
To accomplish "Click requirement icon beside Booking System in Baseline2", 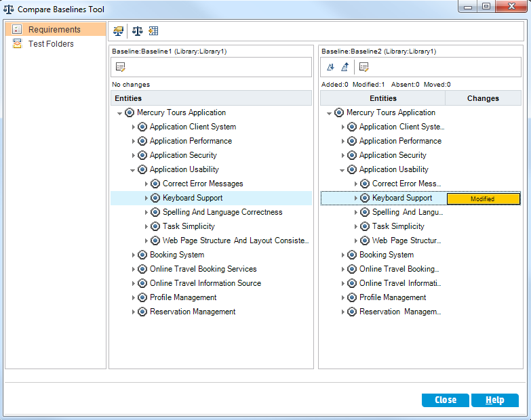I will [352, 255].
